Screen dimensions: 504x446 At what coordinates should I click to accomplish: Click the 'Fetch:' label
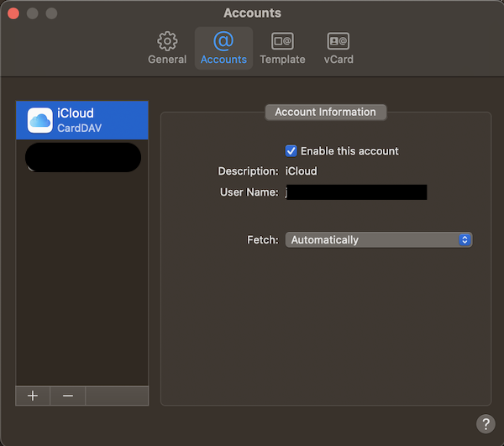click(263, 239)
